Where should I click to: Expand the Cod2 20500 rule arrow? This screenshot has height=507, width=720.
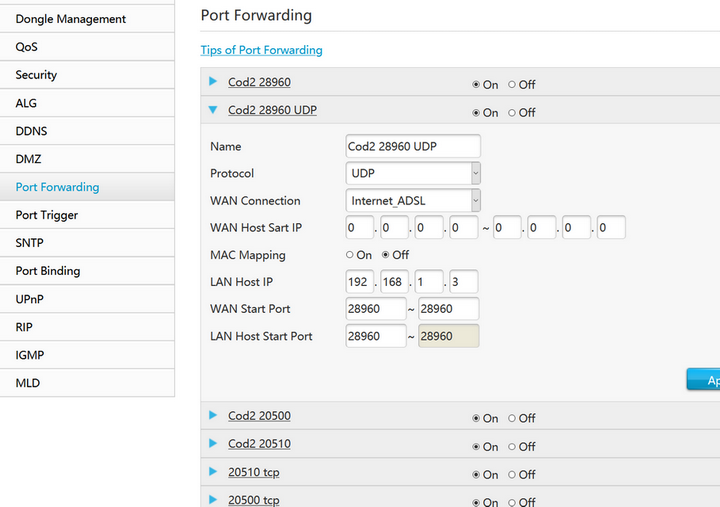(213, 416)
